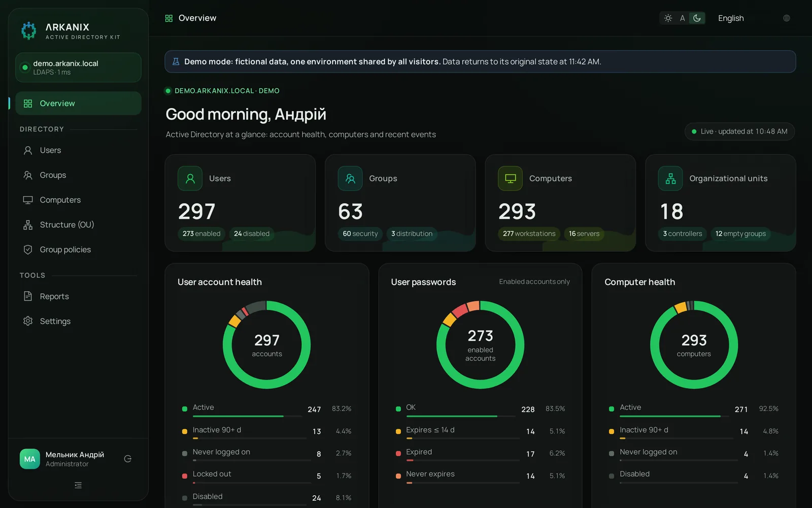Click the '16 servers' badge

584,234
